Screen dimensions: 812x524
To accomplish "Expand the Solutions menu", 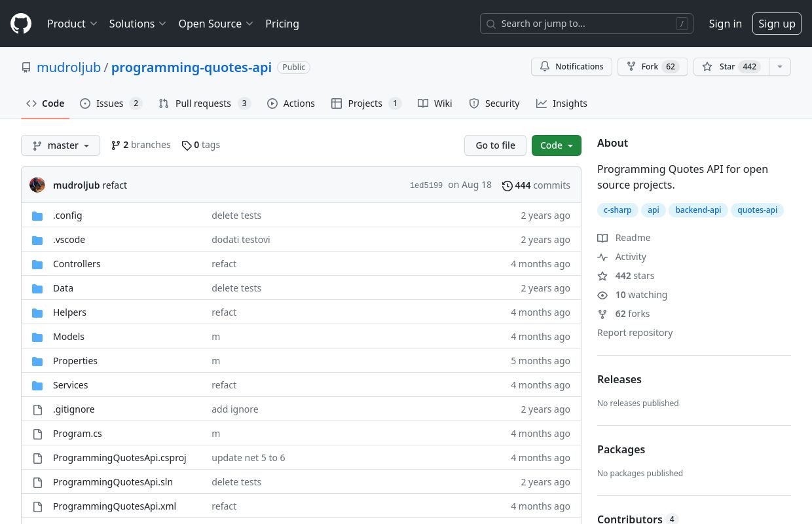I will 138,24.
